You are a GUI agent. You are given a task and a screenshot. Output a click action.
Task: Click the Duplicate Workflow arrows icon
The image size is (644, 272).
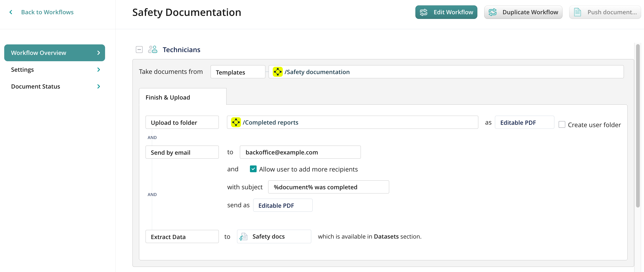493,12
